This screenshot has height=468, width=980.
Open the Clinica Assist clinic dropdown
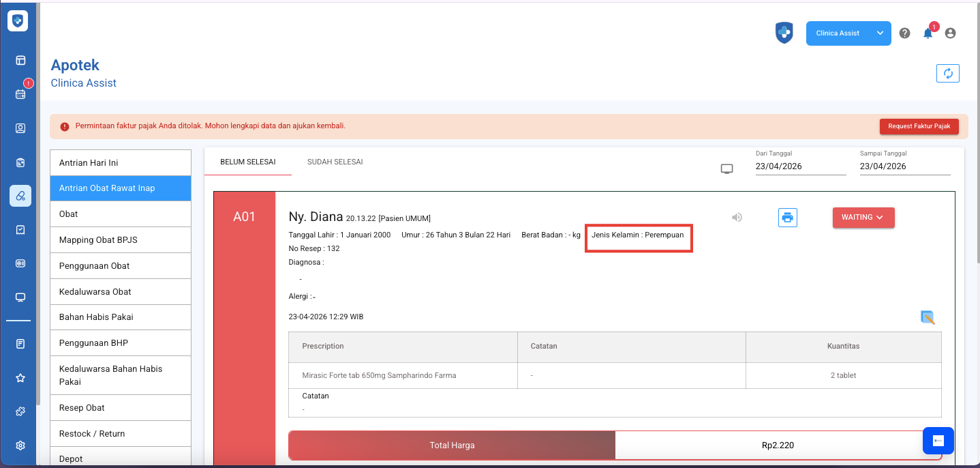[x=848, y=33]
